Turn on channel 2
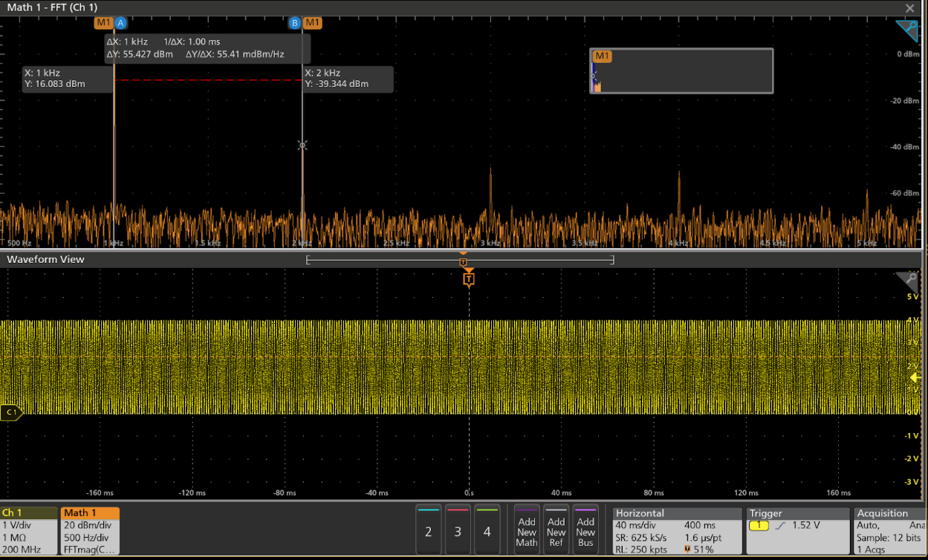Viewport: 928px width, 560px height. click(x=428, y=530)
